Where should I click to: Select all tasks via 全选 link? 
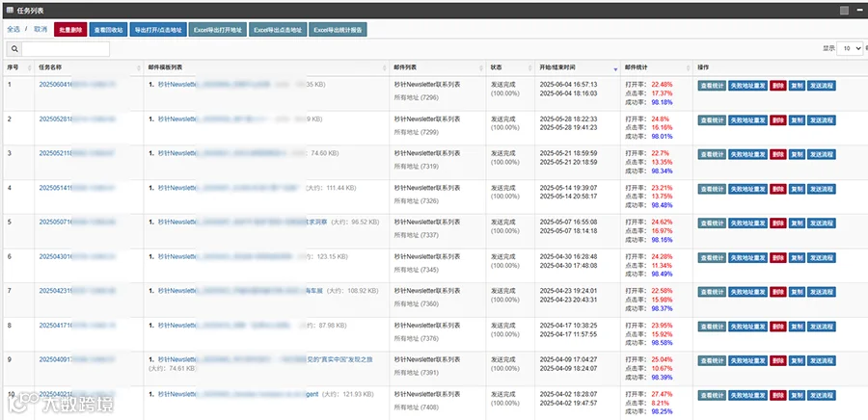(x=14, y=29)
